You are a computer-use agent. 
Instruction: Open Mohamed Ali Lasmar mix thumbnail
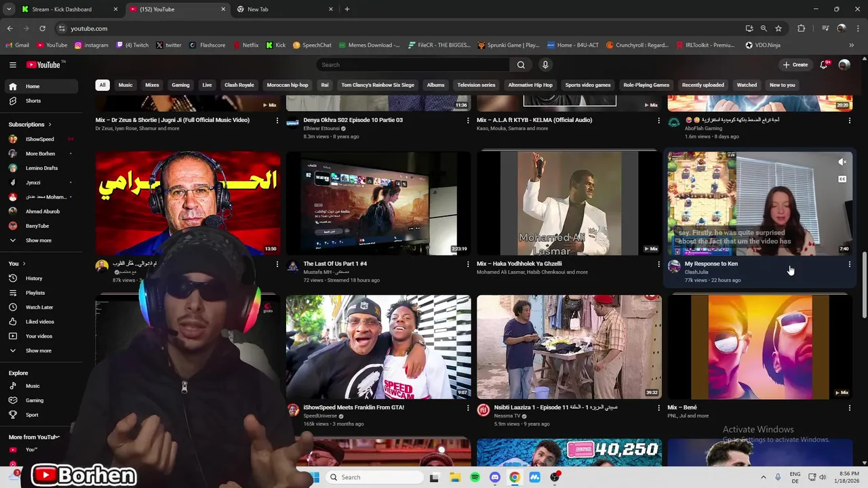[x=569, y=203]
